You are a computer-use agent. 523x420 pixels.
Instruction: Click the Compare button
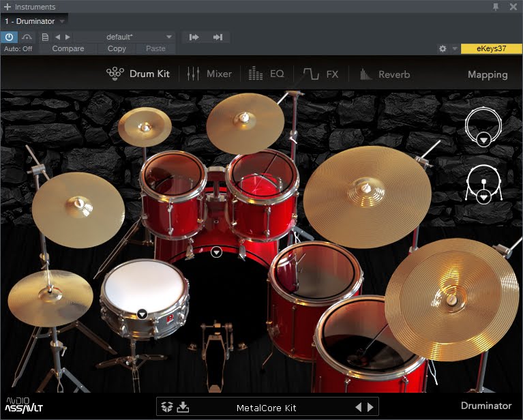pyautogui.click(x=68, y=48)
